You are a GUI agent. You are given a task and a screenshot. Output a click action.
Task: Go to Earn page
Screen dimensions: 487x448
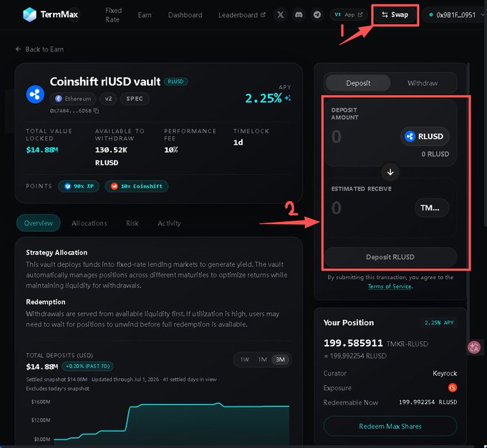[x=145, y=15]
